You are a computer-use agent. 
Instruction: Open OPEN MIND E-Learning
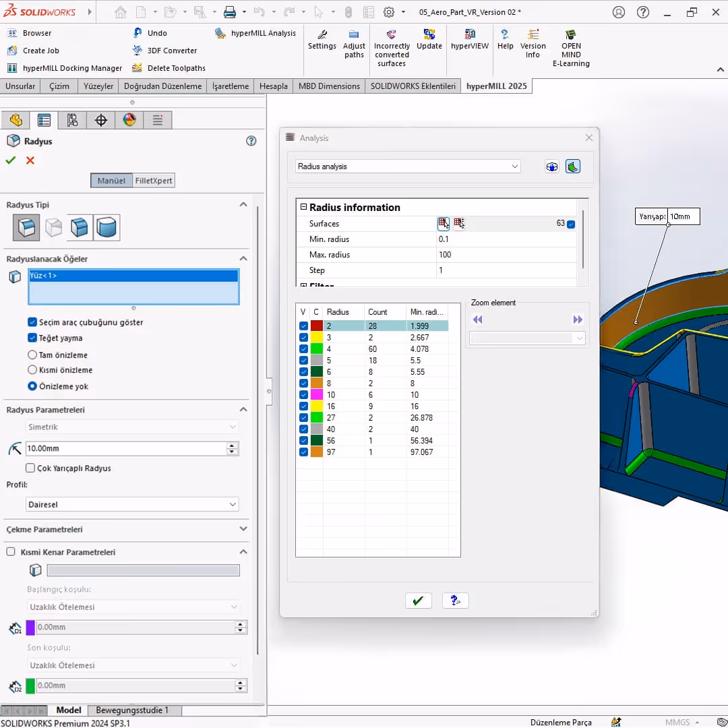tap(571, 48)
